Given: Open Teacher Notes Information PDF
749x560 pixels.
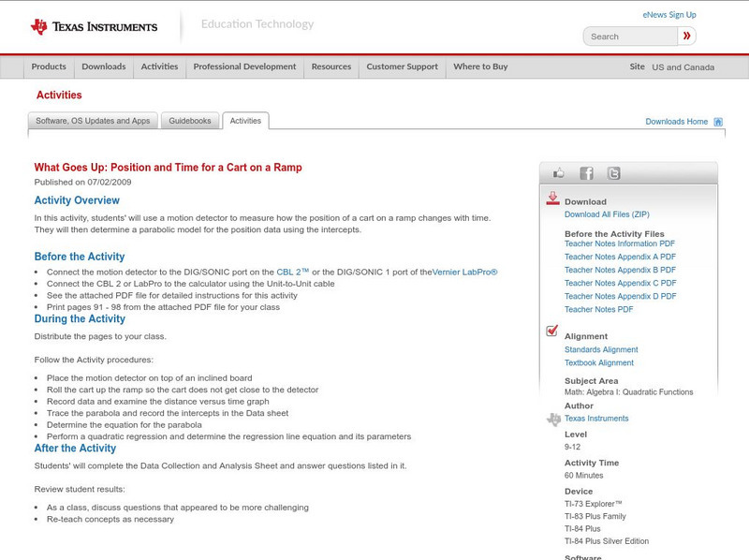Looking at the screenshot, I should point(620,243).
